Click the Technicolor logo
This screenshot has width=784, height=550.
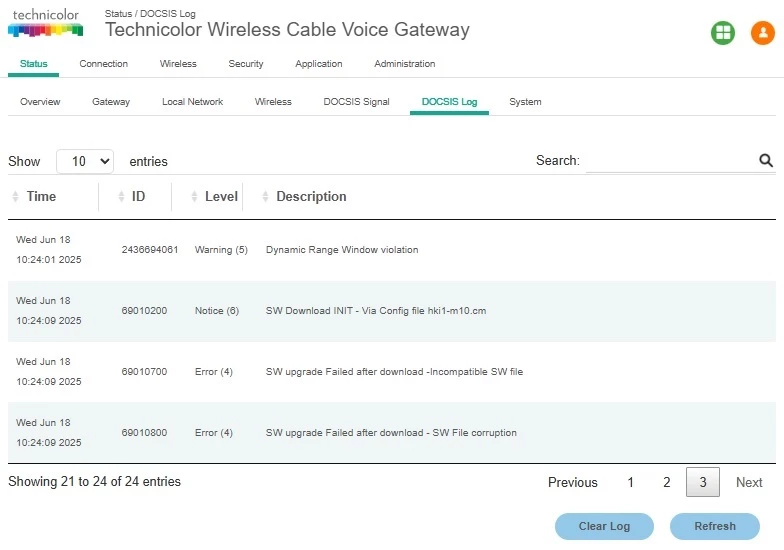pos(45,23)
